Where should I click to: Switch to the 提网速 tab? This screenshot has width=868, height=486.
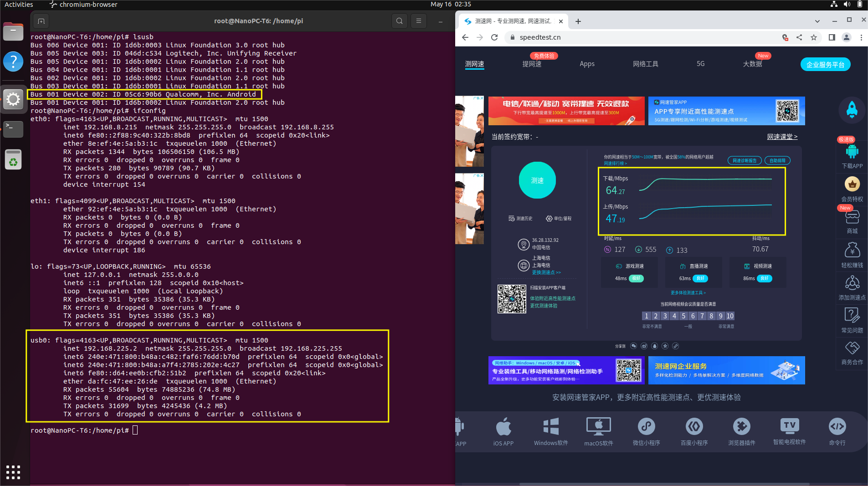(x=532, y=64)
